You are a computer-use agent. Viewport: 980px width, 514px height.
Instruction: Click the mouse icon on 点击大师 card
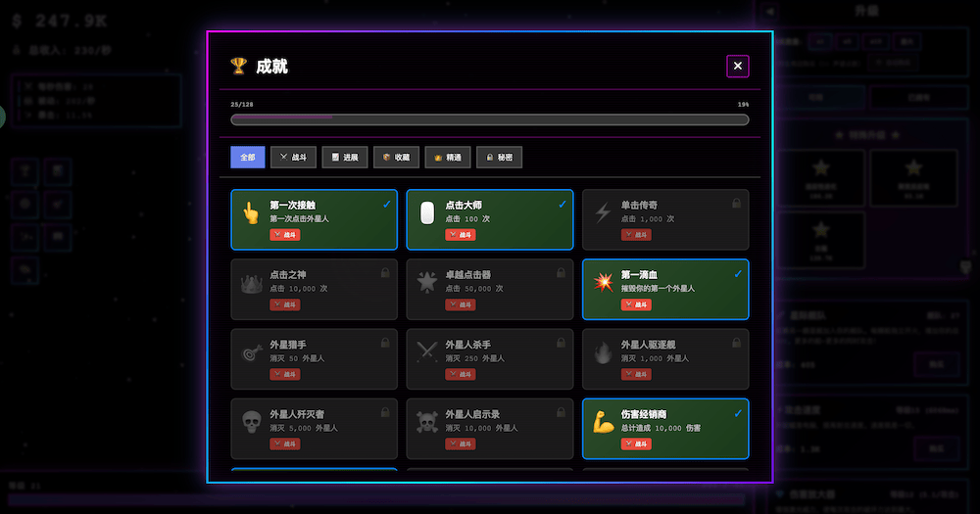coord(426,213)
